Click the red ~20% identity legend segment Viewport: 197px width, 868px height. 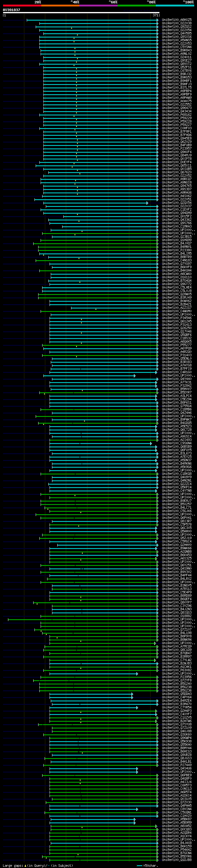[x=22, y=6]
